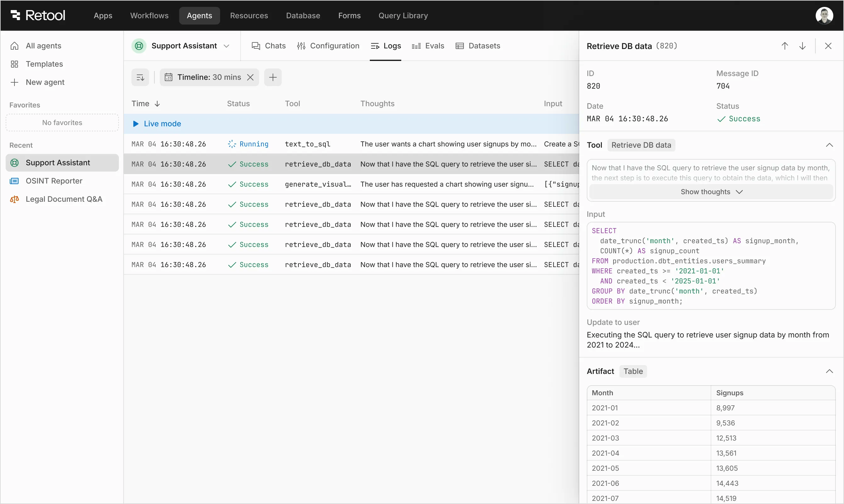844x504 pixels.
Task: Clear the Timeline 30 mins filter
Action: (x=250, y=77)
